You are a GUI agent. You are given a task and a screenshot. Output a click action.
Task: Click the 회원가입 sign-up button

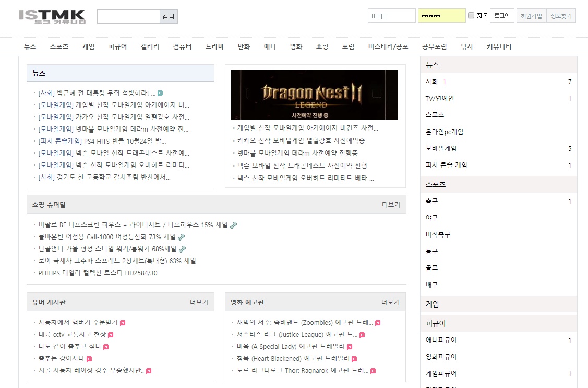[x=531, y=16]
